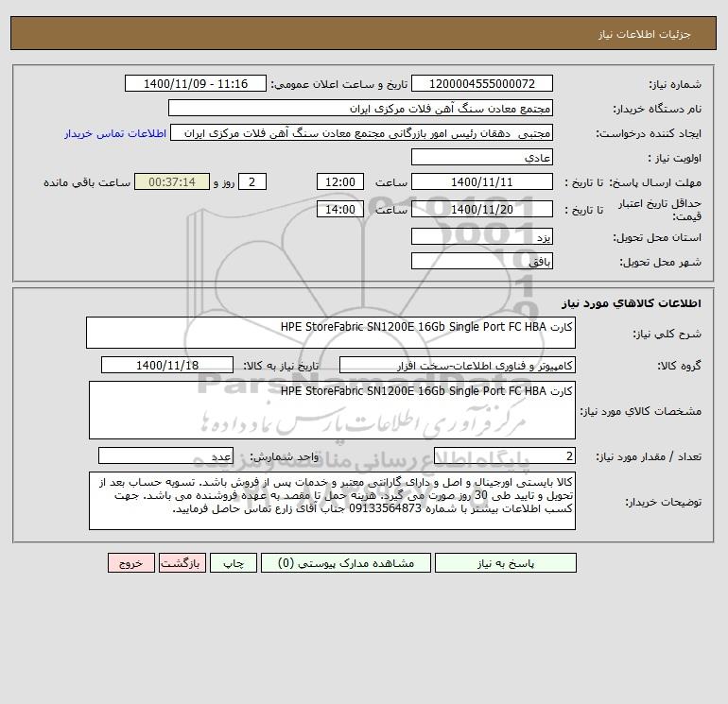Image resolution: width=728 pixels, height=704 pixels.
Task: Click the label 'استان محل تحویل:'
Action: coord(657,237)
